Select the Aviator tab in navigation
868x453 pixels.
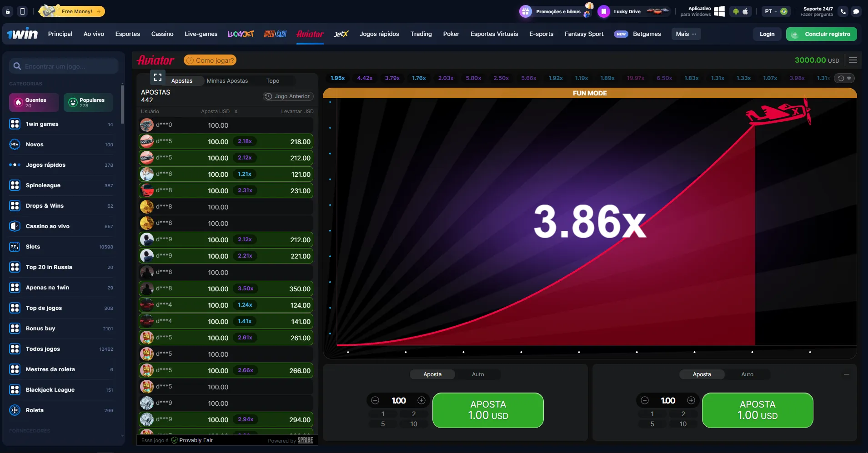point(310,34)
